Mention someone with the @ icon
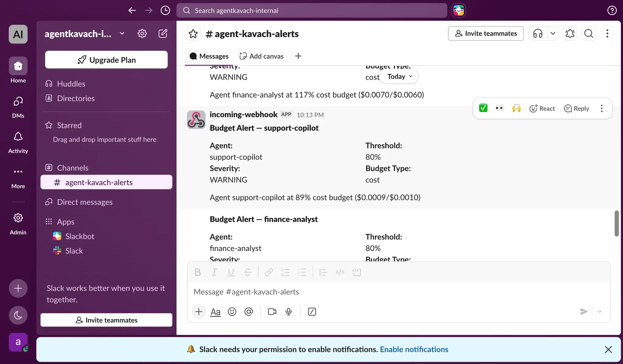 [249, 312]
